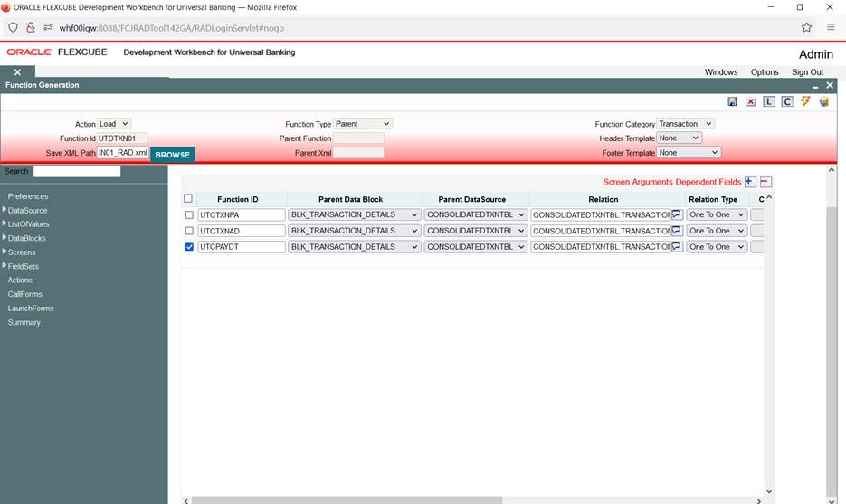846x504 pixels.
Task: Check the UTCTXNAD row checkbox
Action: click(x=189, y=231)
